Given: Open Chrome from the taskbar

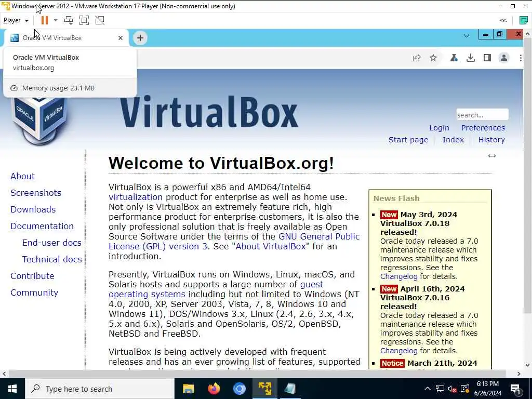Looking at the screenshot, I should [239, 389].
